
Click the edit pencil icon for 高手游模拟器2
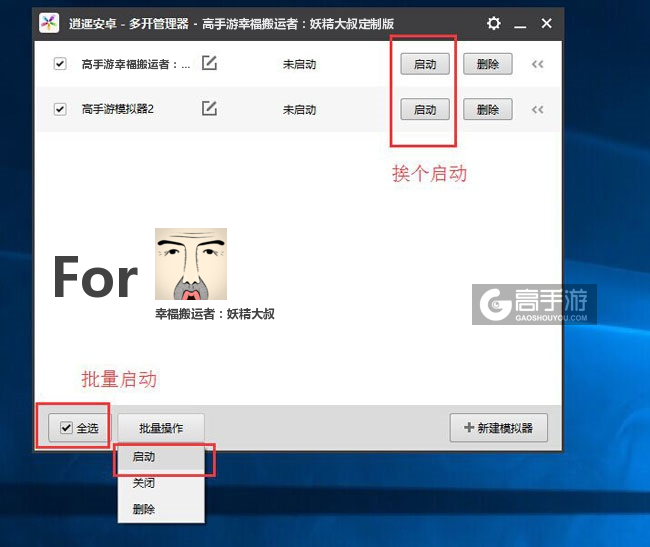pyautogui.click(x=209, y=109)
